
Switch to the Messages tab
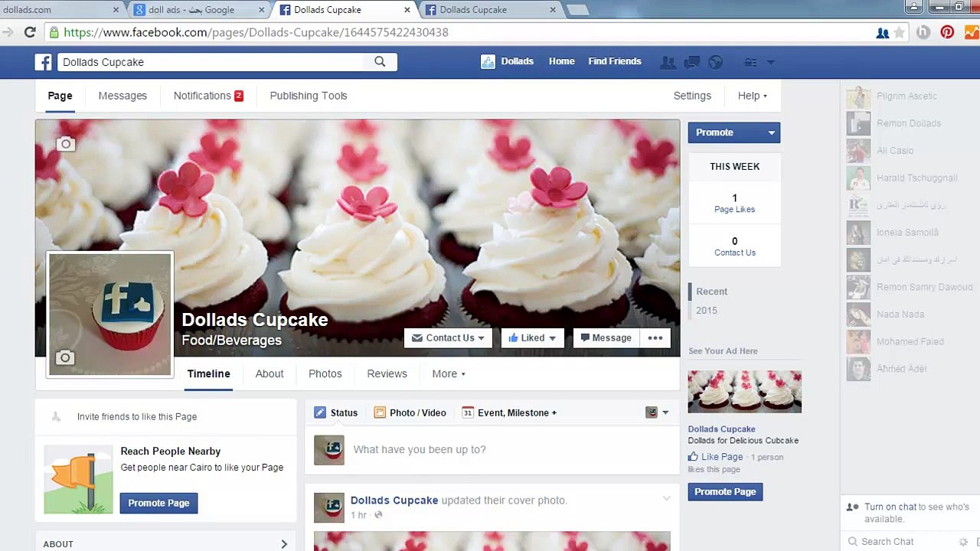122,96
